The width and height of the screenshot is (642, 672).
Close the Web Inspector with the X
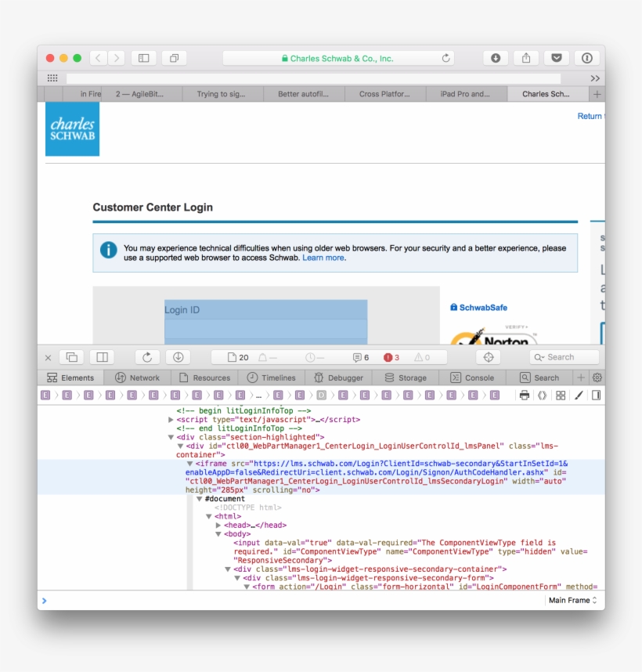tap(48, 357)
